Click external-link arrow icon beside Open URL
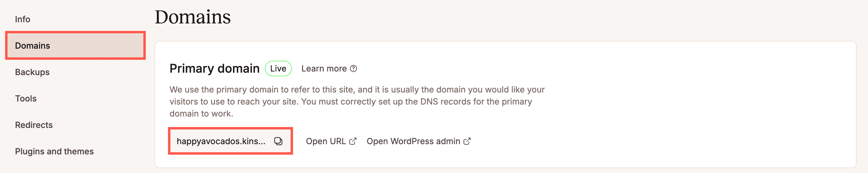The height and width of the screenshot is (173, 868). (353, 141)
